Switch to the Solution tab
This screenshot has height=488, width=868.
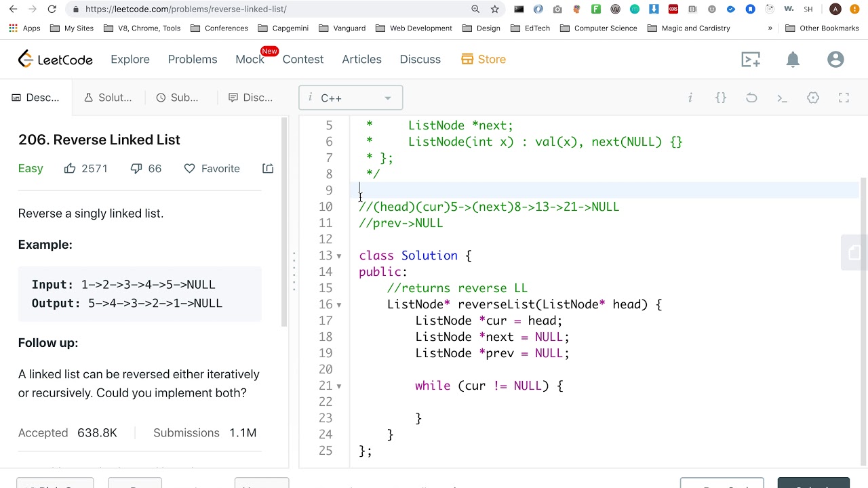(108, 98)
